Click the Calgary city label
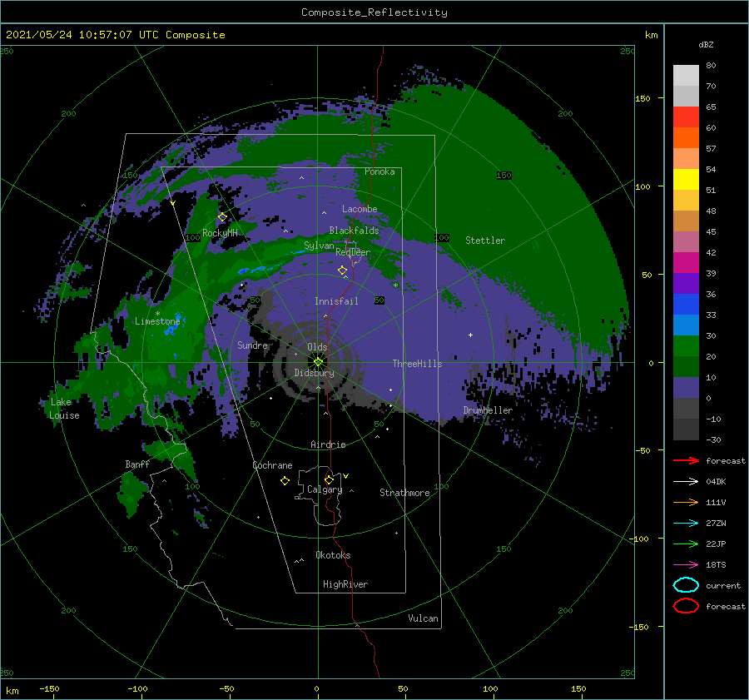This screenshot has width=749, height=700. click(x=325, y=489)
